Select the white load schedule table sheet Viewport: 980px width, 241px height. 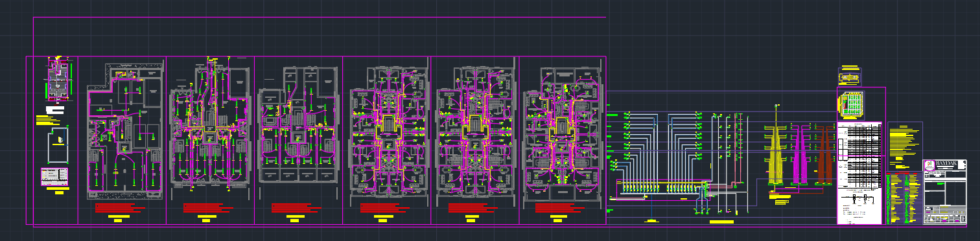(860, 173)
